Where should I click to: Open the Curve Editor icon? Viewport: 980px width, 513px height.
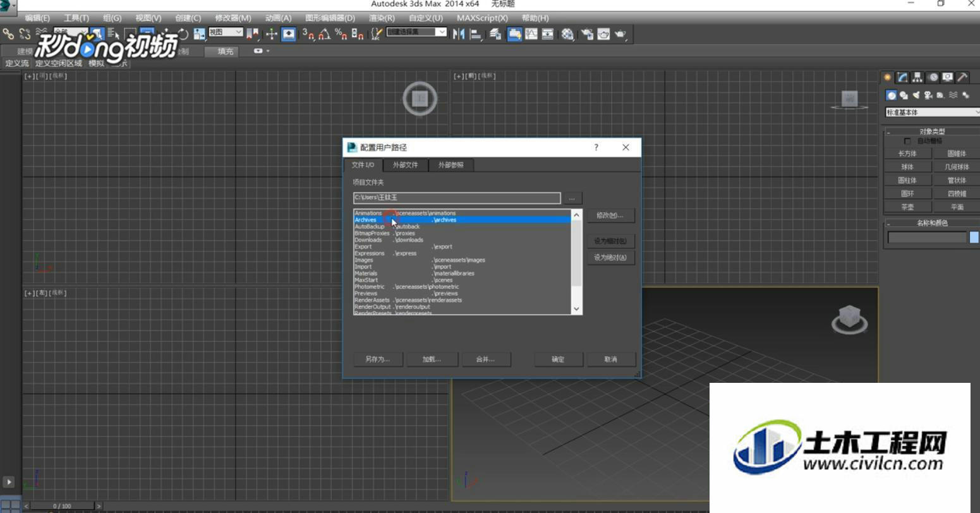pos(531,34)
